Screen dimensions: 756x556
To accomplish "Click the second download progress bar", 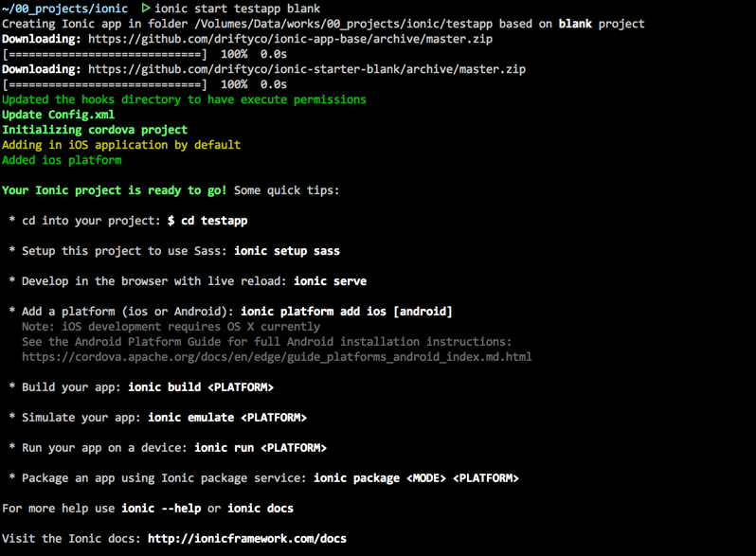I will 104,84.
